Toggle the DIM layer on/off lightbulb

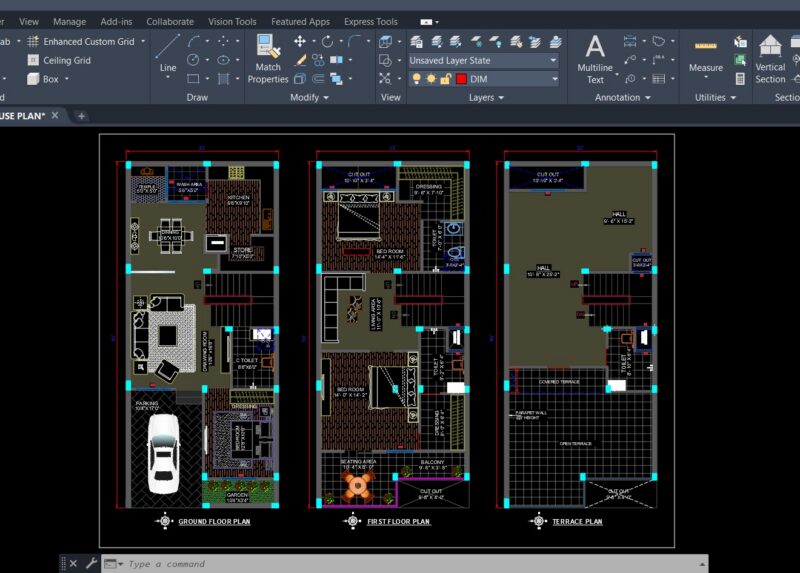pyautogui.click(x=417, y=79)
